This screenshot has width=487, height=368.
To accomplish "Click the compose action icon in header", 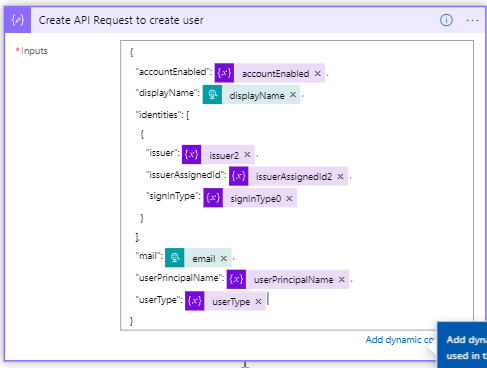I will click(x=18, y=20).
